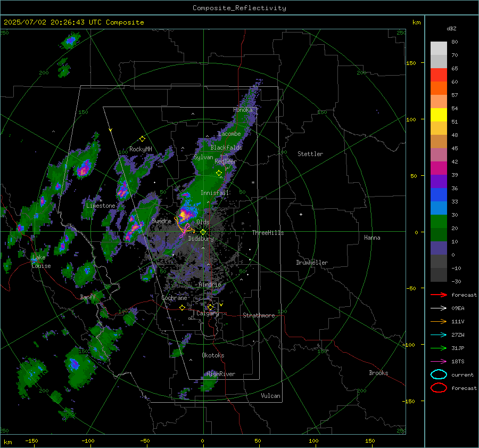This screenshot has height=448, width=479.
Task: Pick the light blue 30-33 dBZ swatch
Action: click(439, 208)
